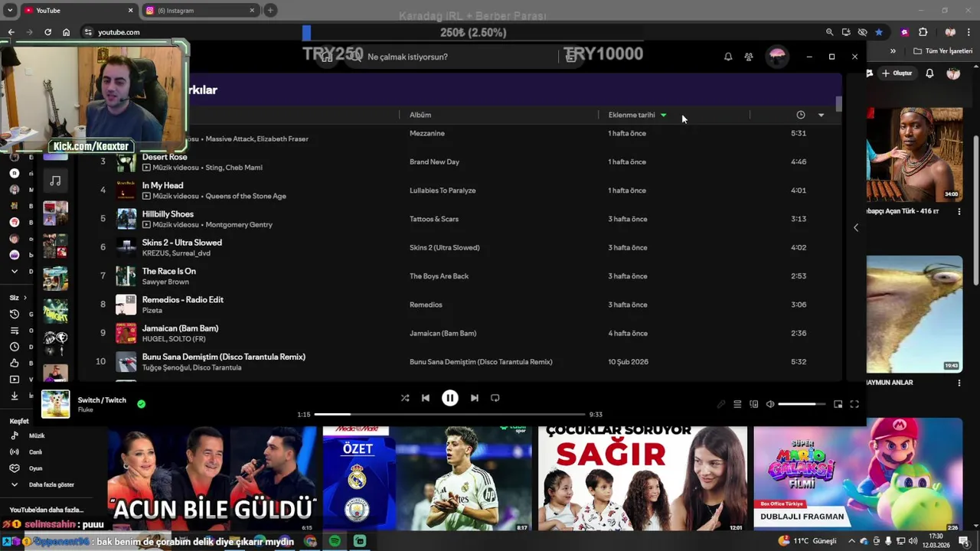Image resolution: width=980 pixels, height=551 pixels.
Task: Open the Skins 2 (Ultra Slowed) album link
Action: pyautogui.click(x=444, y=248)
